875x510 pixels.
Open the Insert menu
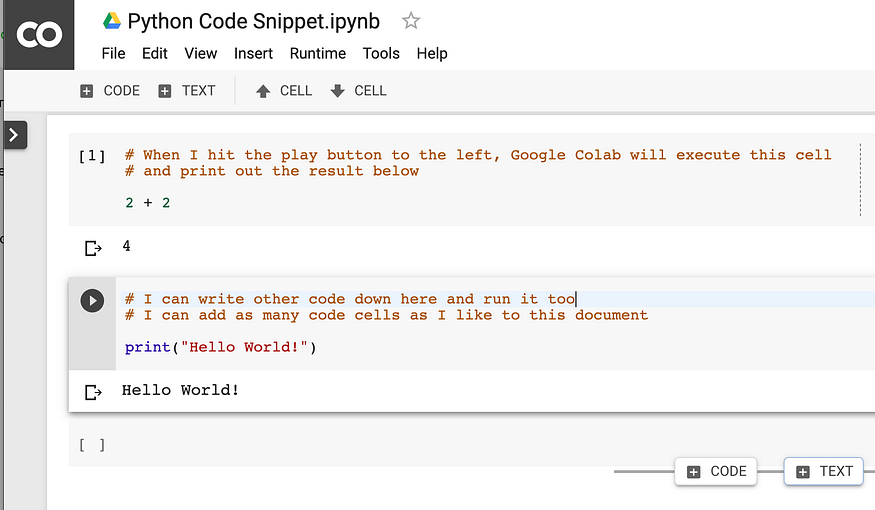tap(253, 54)
